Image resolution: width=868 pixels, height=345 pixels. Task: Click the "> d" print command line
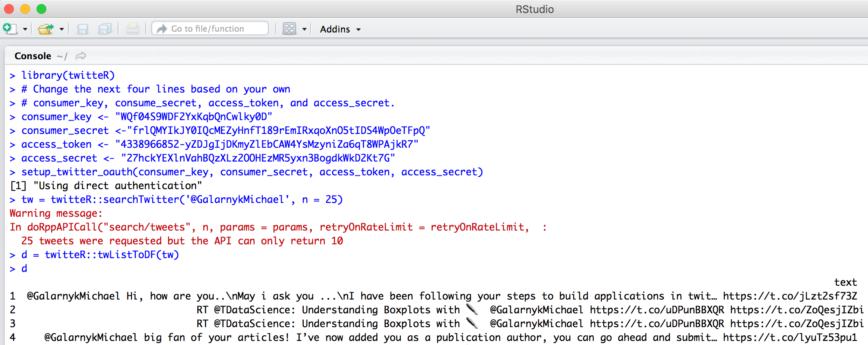[x=19, y=268]
